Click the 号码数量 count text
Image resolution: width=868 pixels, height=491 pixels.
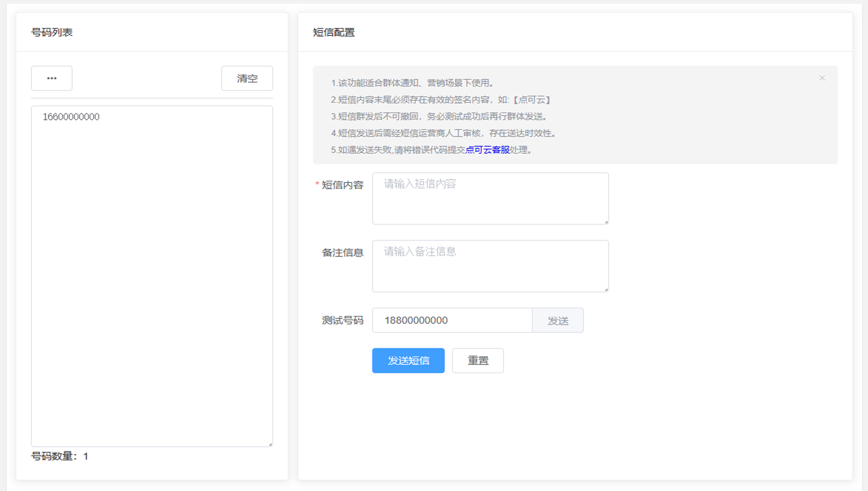click(60, 456)
